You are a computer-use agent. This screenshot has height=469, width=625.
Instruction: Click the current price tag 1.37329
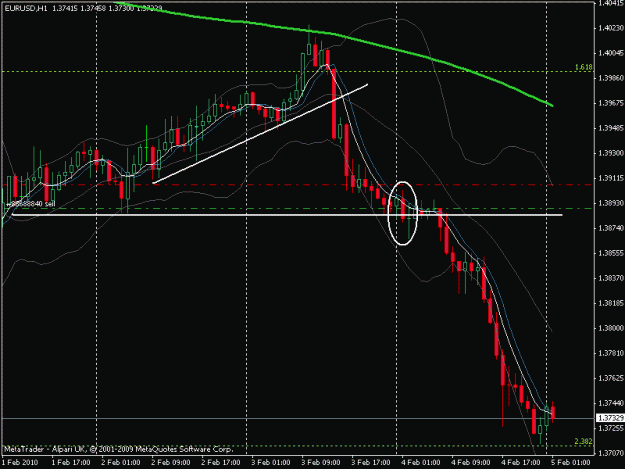pos(610,418)
